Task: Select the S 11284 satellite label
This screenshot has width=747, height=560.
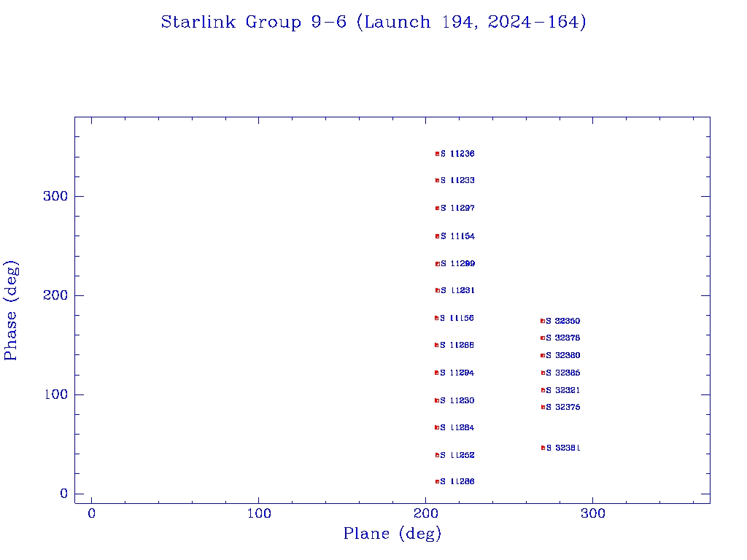Action: click(x=457, y=427)
